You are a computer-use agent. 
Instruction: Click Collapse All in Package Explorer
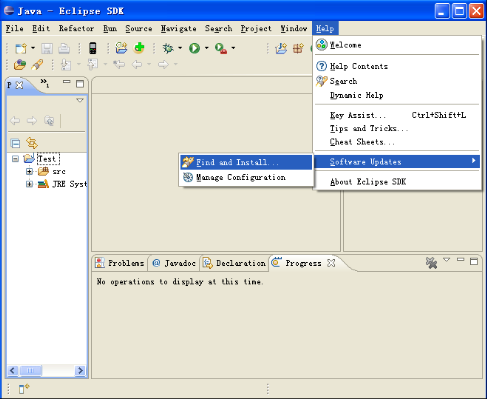(15, 143)
